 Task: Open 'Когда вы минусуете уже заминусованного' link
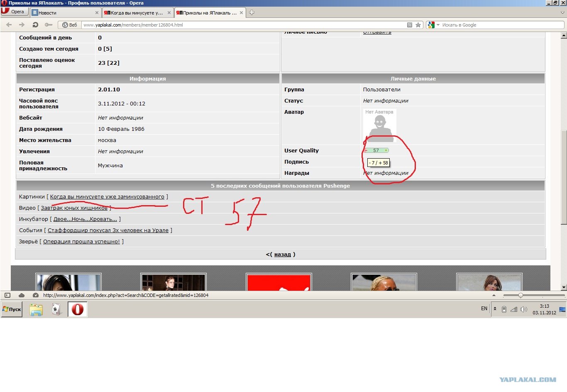click(x=107, y=197)
